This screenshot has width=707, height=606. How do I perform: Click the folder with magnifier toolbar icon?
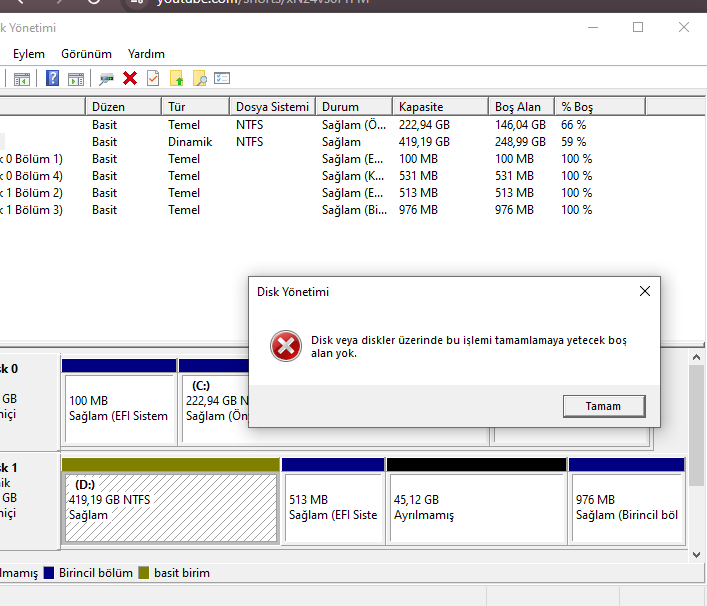tap(199, 78)
